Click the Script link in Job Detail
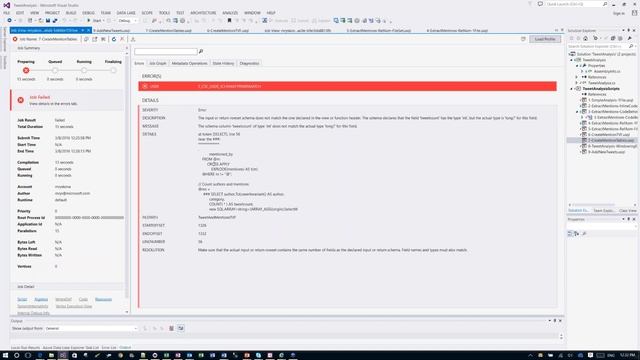This screenshot has width=640, height=360. (x=22, y=299)
